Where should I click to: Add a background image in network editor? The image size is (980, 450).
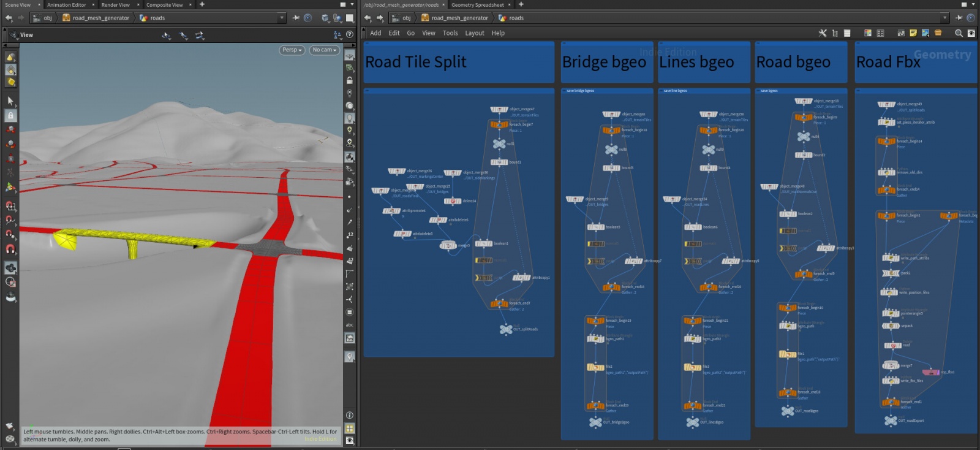925,33
